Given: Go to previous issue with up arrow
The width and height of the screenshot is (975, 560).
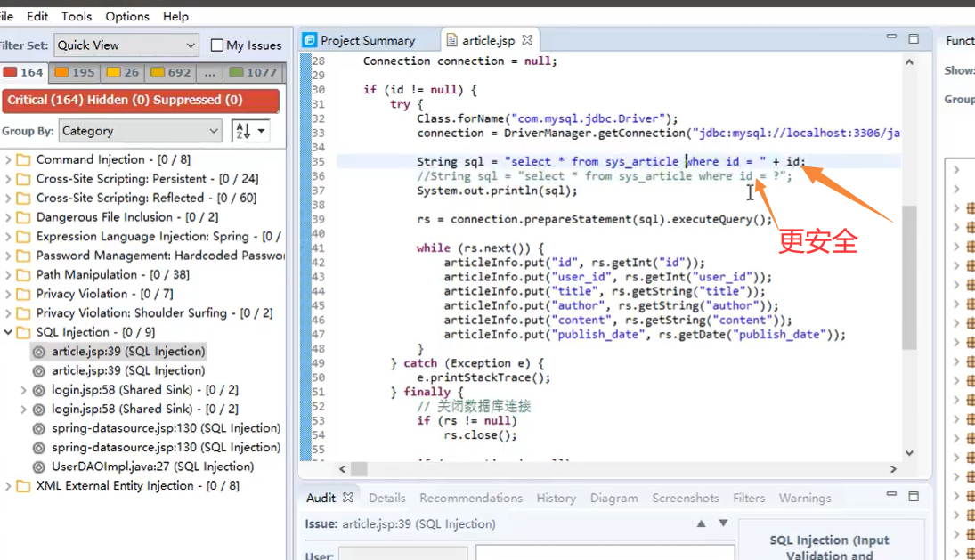Looking at the screenshot, I should pos(701,523).
